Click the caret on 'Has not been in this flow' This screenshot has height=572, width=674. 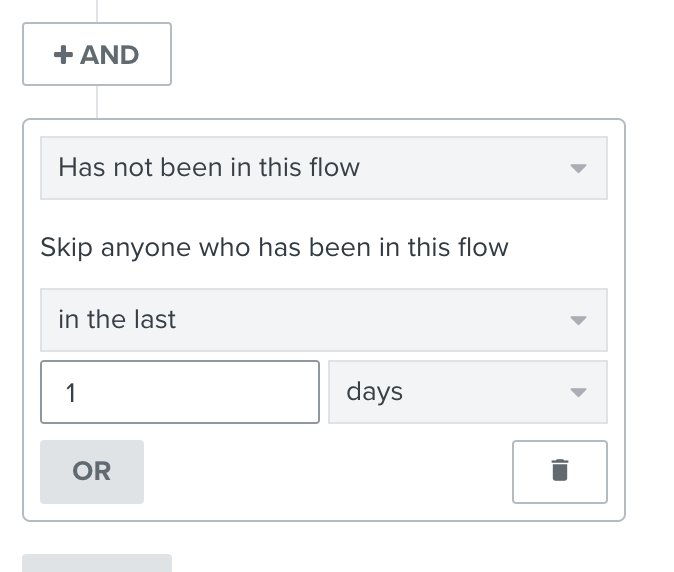point(578,168)
